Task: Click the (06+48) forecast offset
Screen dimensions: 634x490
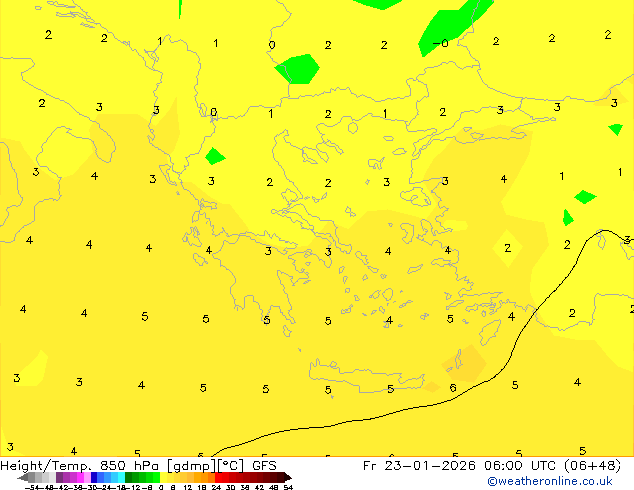Action: [592, 466]
